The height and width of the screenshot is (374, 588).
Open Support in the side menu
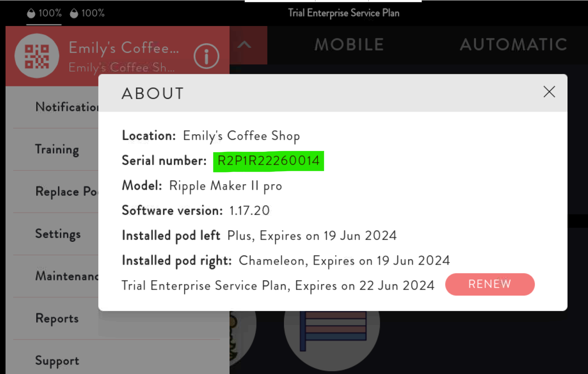tap(57, 361)
